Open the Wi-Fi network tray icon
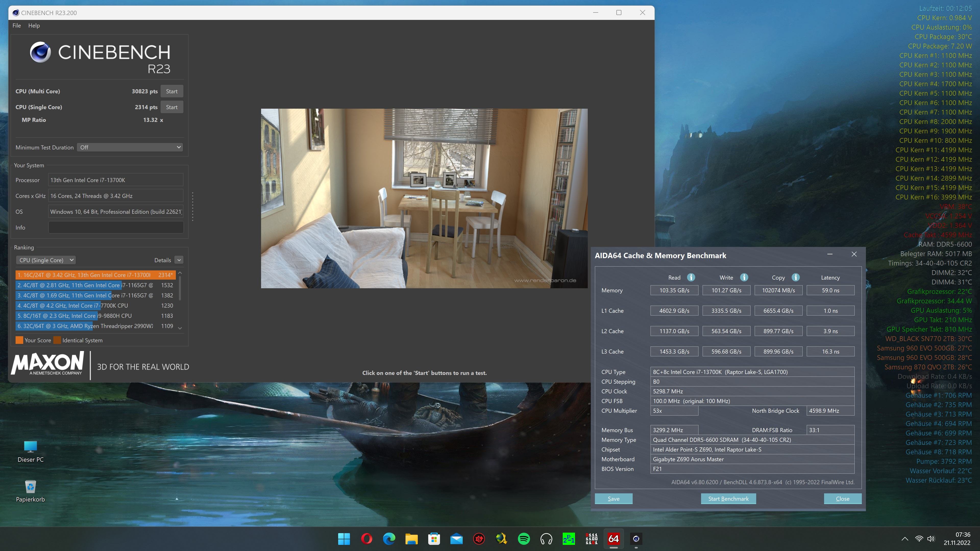 tap(919, 539)
